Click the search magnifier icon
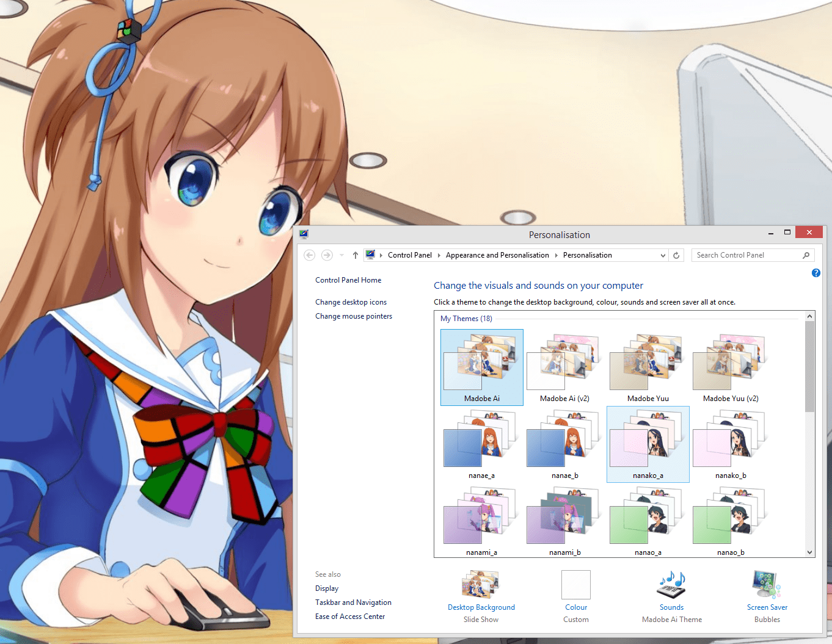 pyautogui.click(x=806, y=255)
